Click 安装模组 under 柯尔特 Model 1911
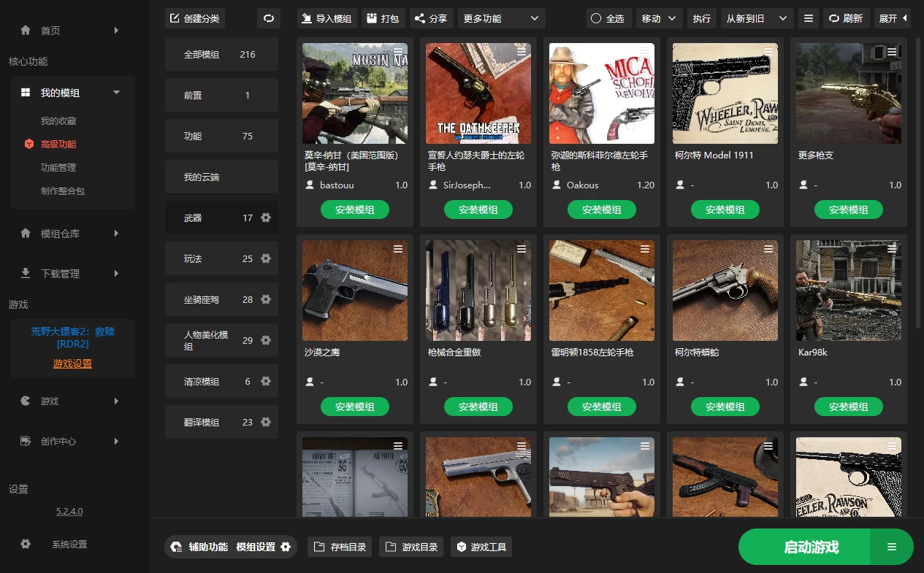The height and width of the screenshot is (573, 924). point(725,209)
